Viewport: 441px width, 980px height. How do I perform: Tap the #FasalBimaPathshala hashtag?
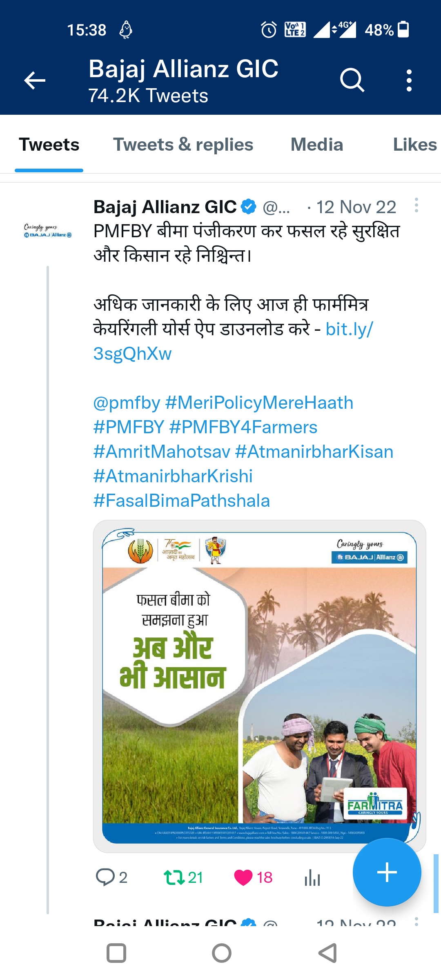182,501
